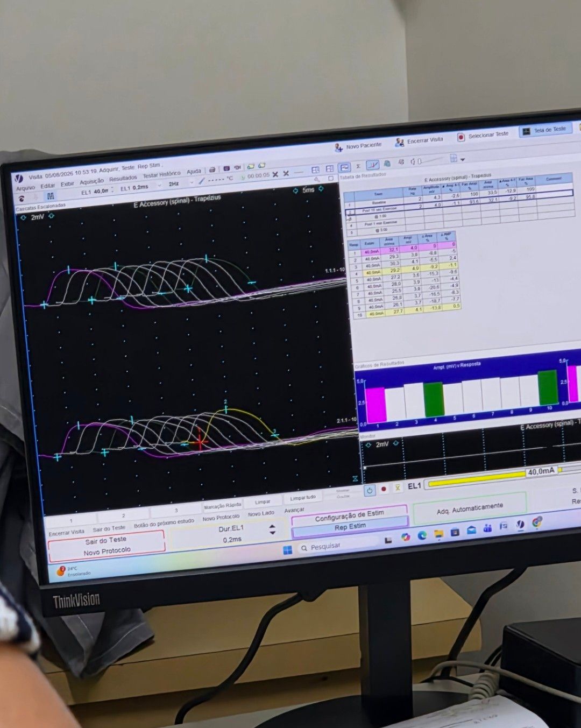Click the magenta bar in the amplitude chart
581x728 pixels.
click(376, 404)
